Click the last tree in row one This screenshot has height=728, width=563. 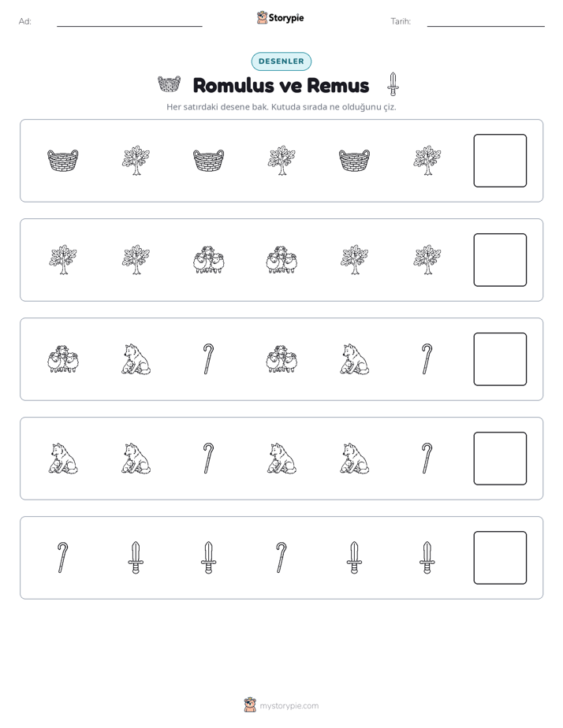427,160
